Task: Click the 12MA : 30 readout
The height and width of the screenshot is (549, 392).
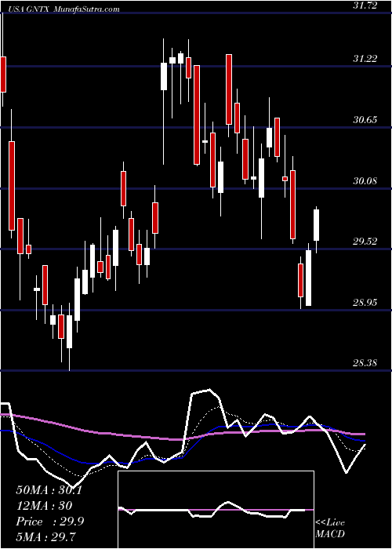Action: (x=44, y=506)
